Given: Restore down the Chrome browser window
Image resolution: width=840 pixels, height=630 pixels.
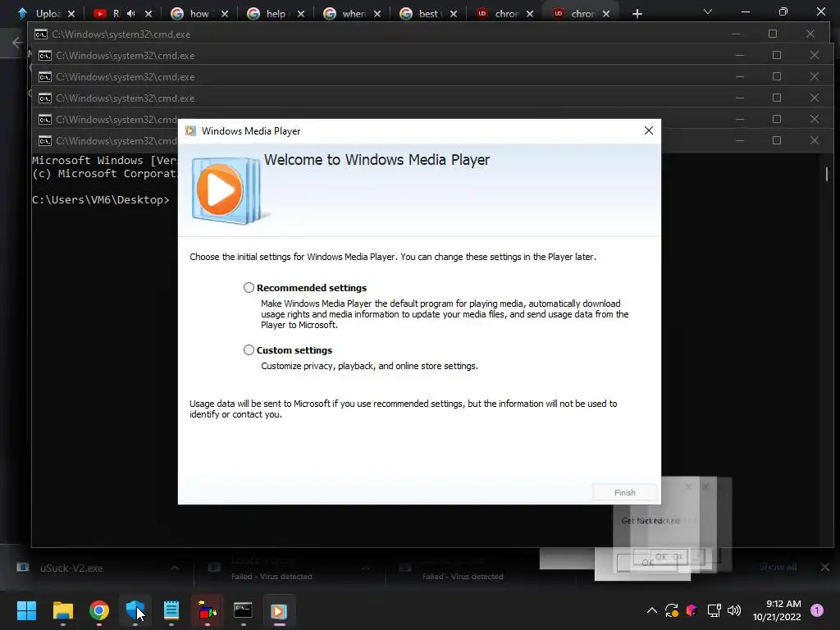Looking at the screenshot, I should tap(783, 11).
